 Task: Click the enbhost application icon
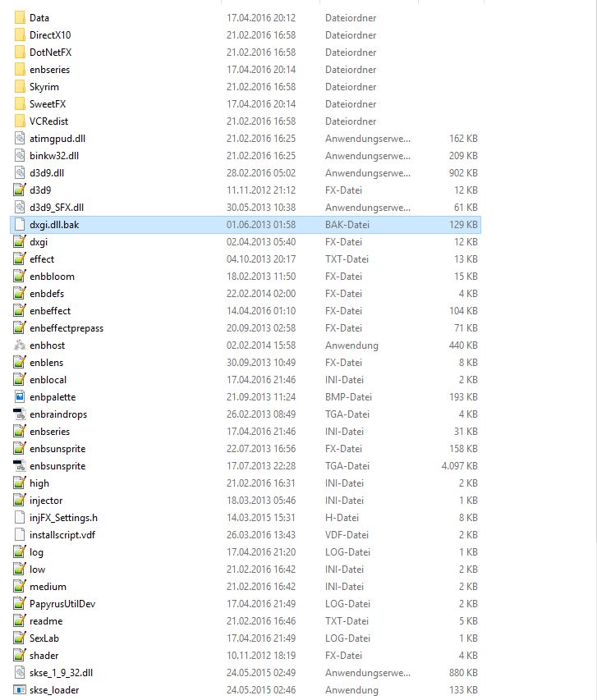pos(20,345)
